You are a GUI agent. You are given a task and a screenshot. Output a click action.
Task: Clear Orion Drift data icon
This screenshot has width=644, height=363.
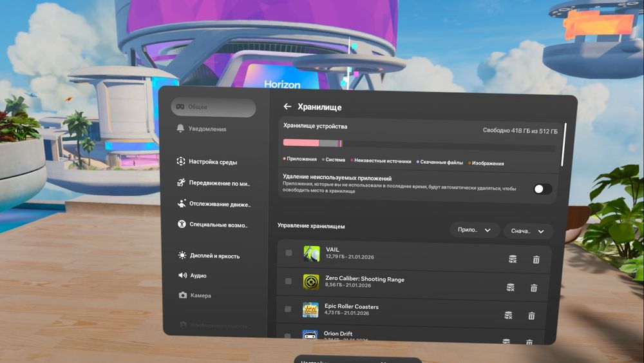point(506,341)
